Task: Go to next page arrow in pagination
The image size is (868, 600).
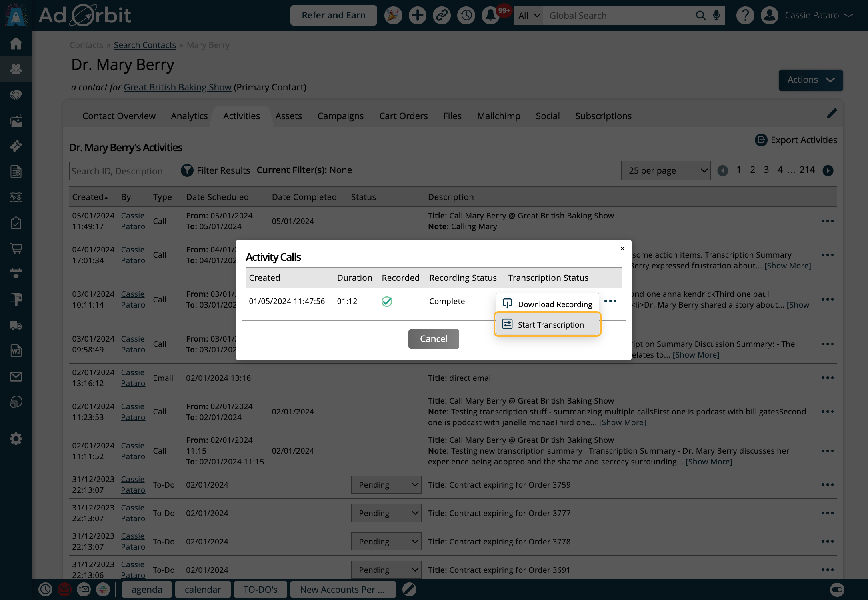Action: pos(828,170)
